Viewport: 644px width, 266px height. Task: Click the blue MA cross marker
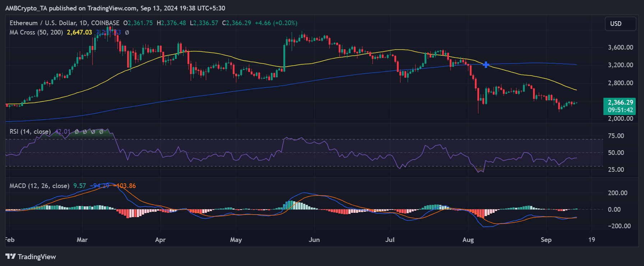pos(486,65)
